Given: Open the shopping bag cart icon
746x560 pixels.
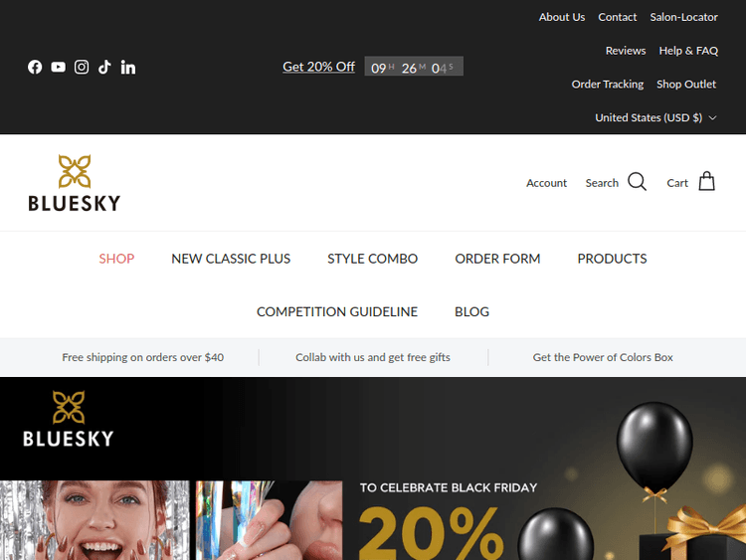Looking at the screenshot, I should pyautogui.click(x=706, y=181).
